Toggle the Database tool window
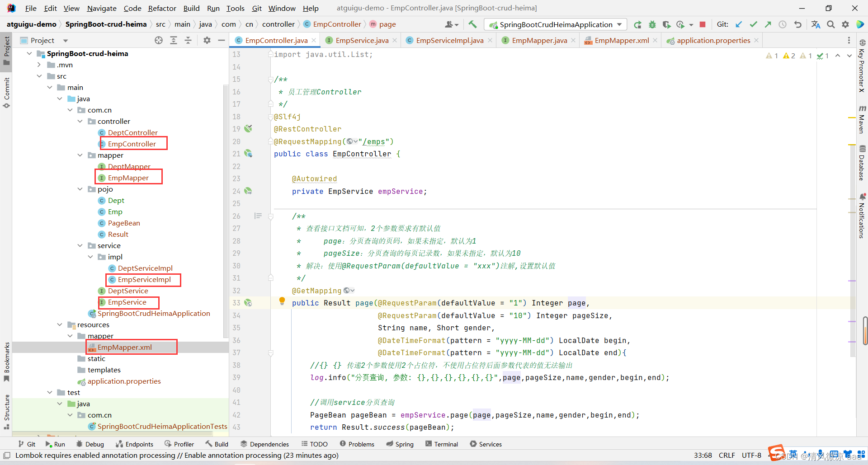 [862, 163]
